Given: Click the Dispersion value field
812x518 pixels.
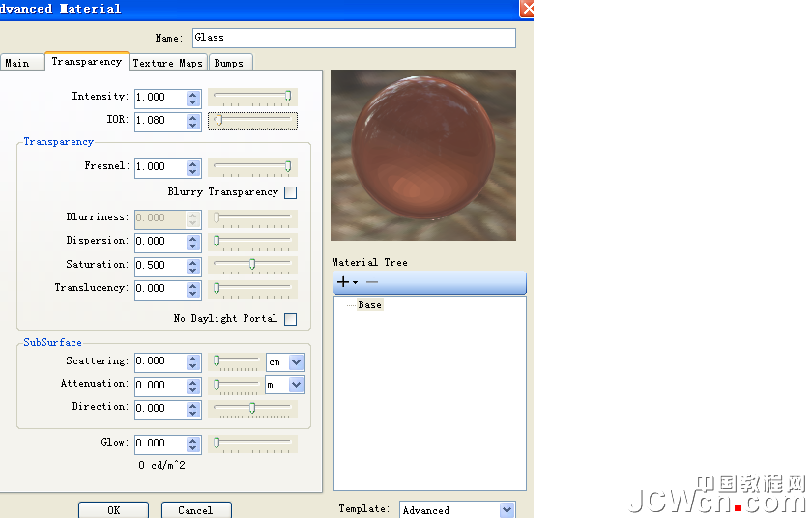Looking at the screenshot, I should 160,242.
